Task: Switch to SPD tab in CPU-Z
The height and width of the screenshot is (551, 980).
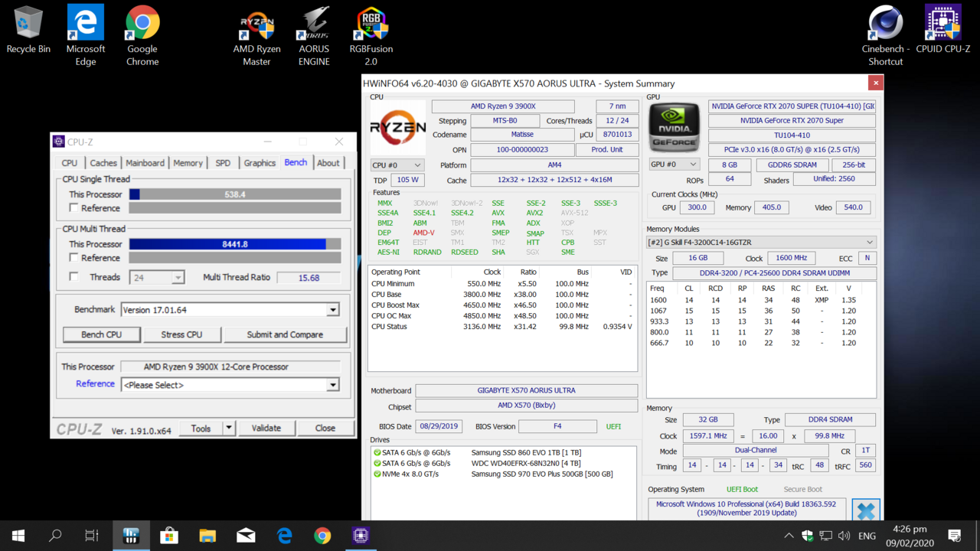Action: 223,163
